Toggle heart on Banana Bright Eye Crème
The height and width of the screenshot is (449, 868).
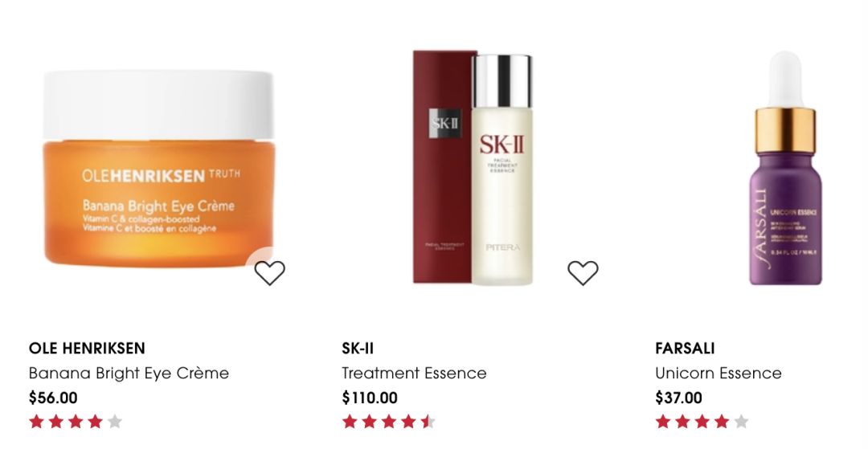click(x=269, y=272)
